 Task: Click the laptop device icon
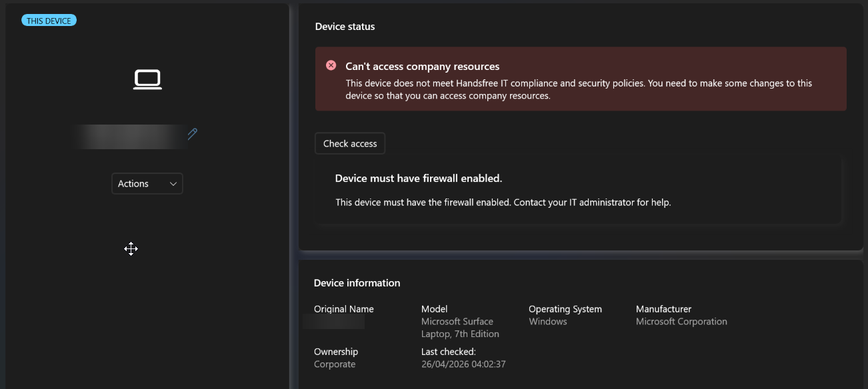pos(147,80)
